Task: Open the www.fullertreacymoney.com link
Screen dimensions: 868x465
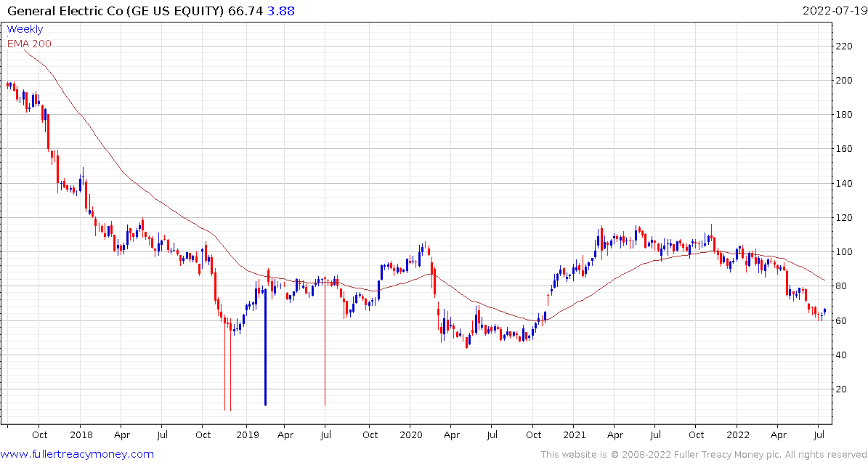Action: click(x=77, y=455)
